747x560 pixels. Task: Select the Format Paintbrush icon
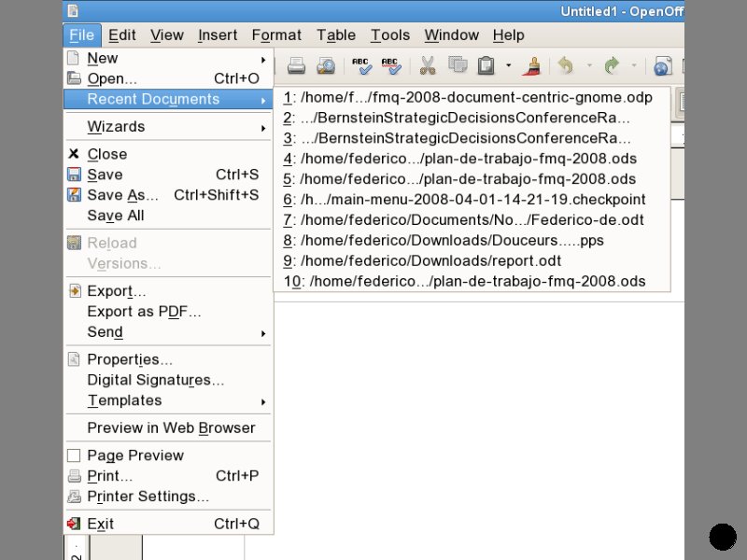[x=533, y=66]
